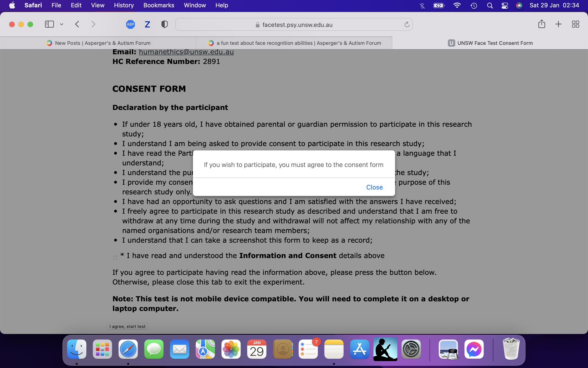Switch to the 'New Posts' forum tab
The height and width of the screenshot is (368, 588).
[98, 43]
